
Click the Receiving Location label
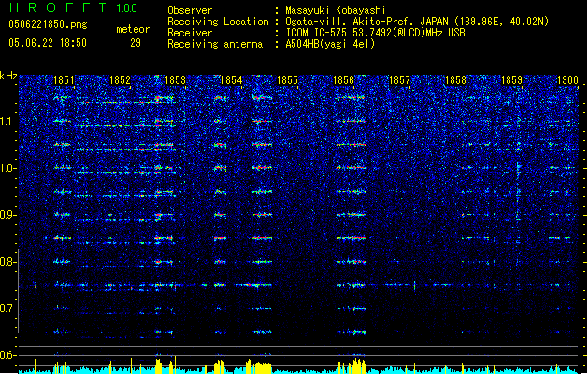(x=218, y=22)
